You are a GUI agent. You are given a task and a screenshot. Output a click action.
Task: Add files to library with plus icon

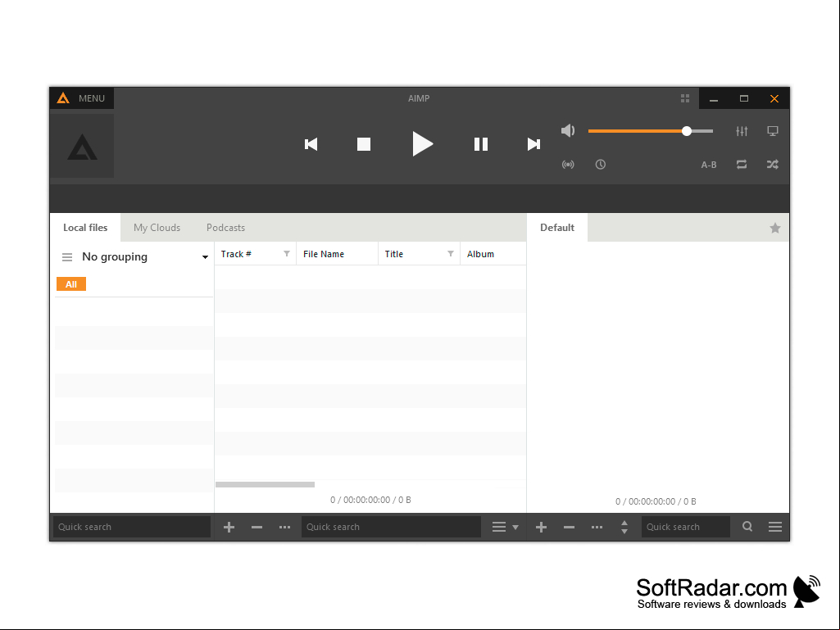[229, 527]
